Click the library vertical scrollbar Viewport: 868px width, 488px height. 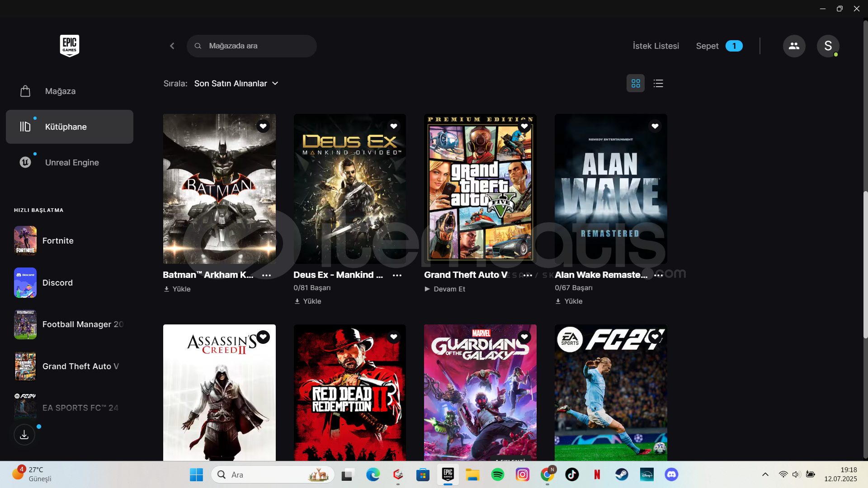tap(865, 265)
